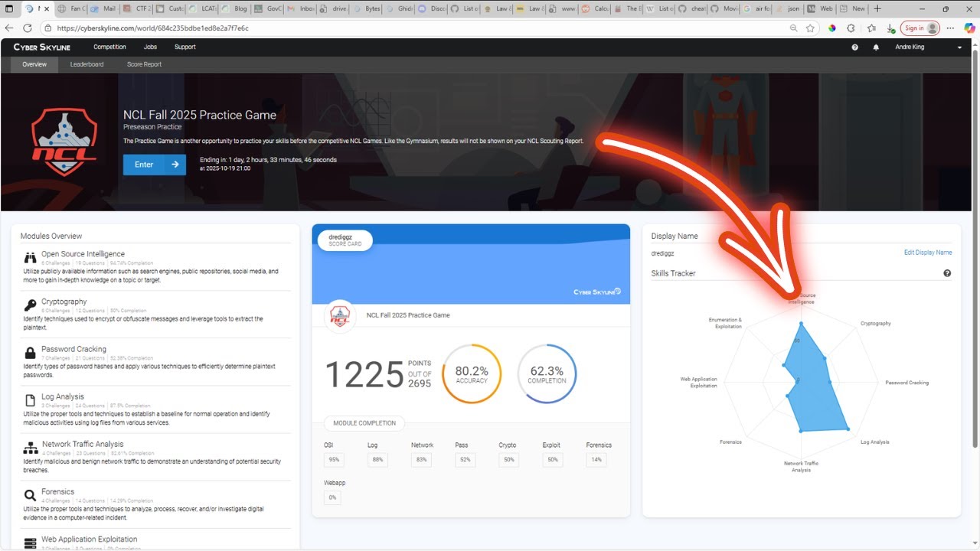This screenshot has height=551, width=980.
Task: Open the browser settings and more menu
Action: 952,28
